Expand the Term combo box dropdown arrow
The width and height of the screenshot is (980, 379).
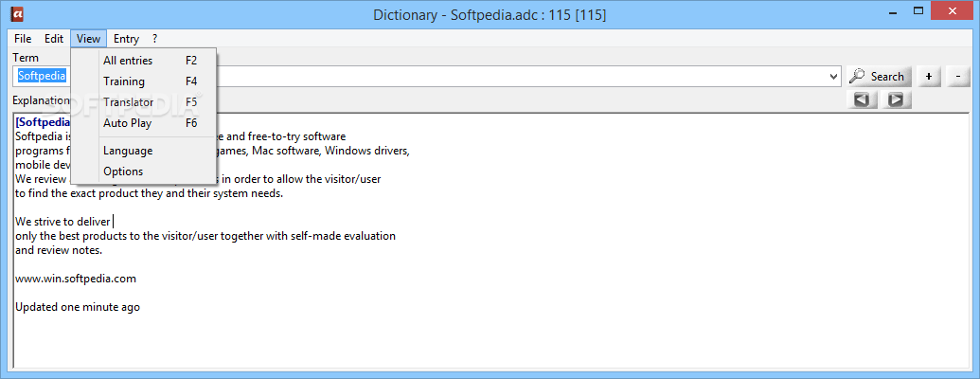(x=833, y=77)
